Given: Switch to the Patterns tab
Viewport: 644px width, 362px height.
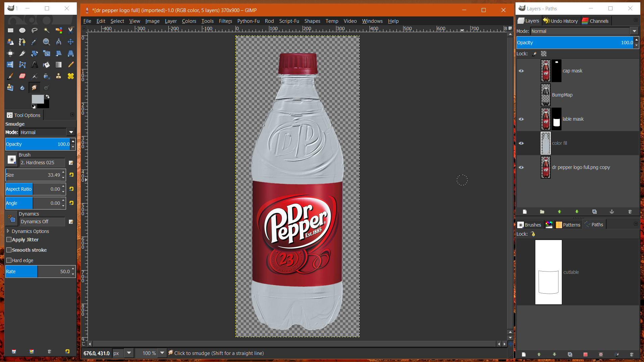Looking at the screenshot, I should [568, 225].
